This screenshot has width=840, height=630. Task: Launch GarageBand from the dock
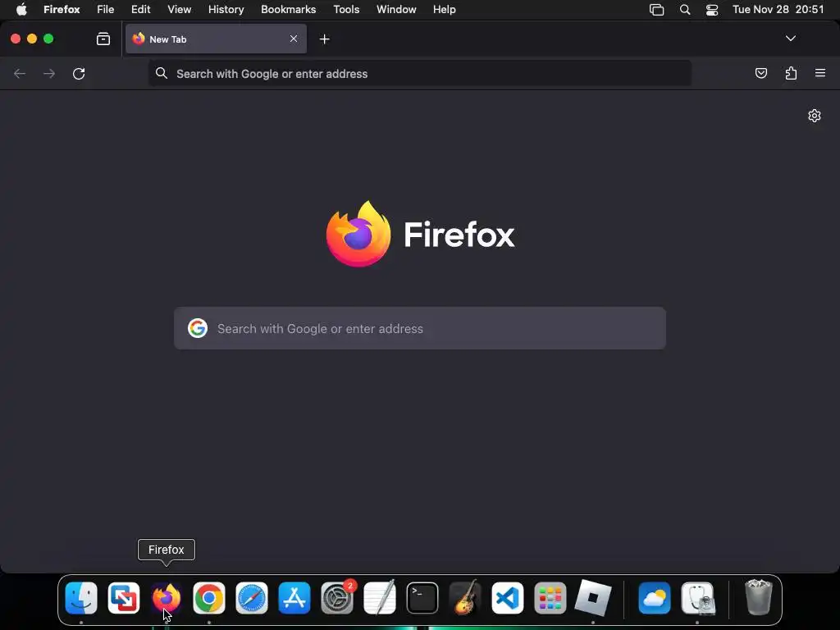[465, 598]
